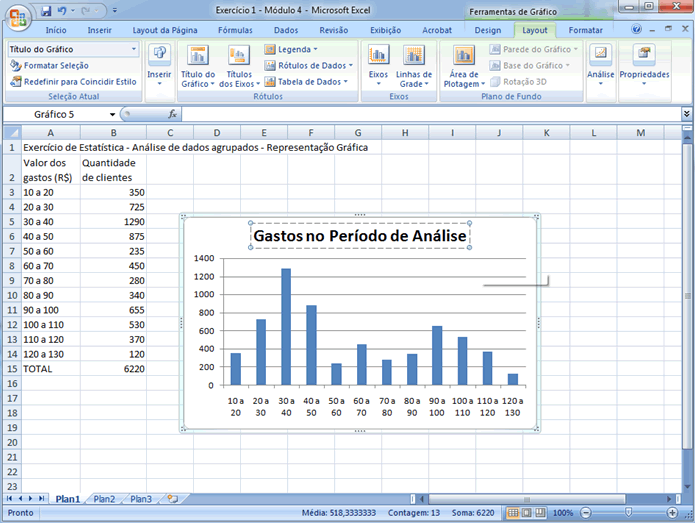695x523 pixels.
Task: Save the workbook from the quick access toolbar
Action: (46, 10)
